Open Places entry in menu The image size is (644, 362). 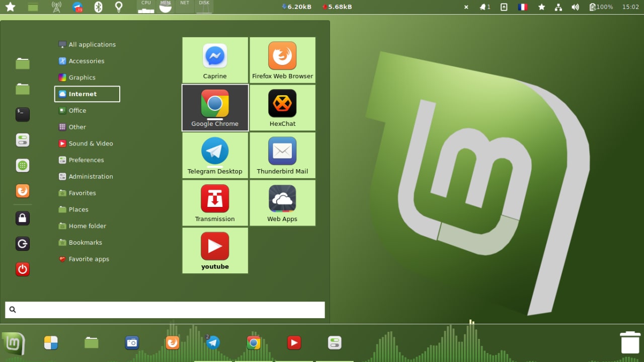coord(87,209)
